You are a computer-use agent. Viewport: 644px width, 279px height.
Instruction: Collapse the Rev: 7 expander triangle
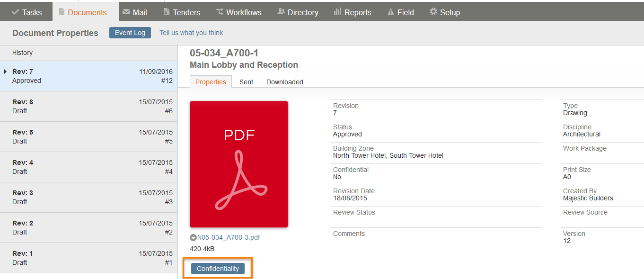click(x=5, y=72)
